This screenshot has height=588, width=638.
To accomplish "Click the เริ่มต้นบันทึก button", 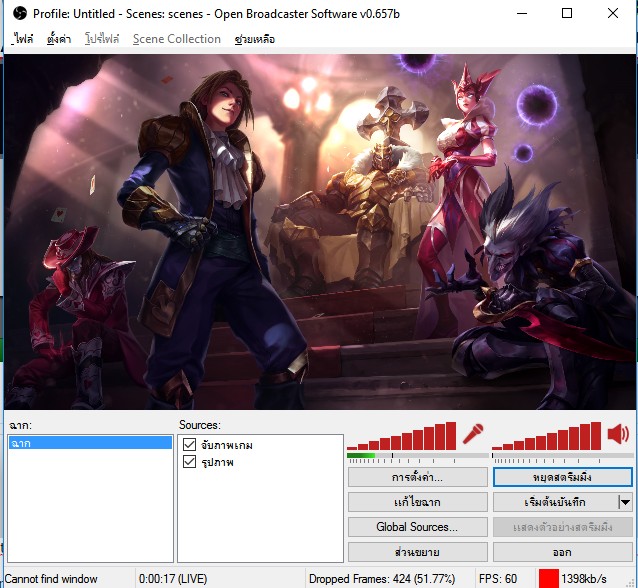I will coord(555,502).
